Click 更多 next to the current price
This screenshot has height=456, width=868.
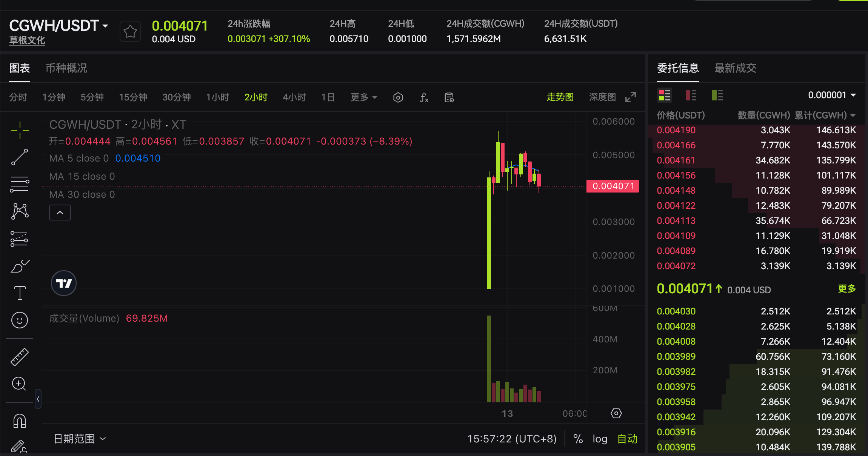pyautogui.click(x=847, y=289)
